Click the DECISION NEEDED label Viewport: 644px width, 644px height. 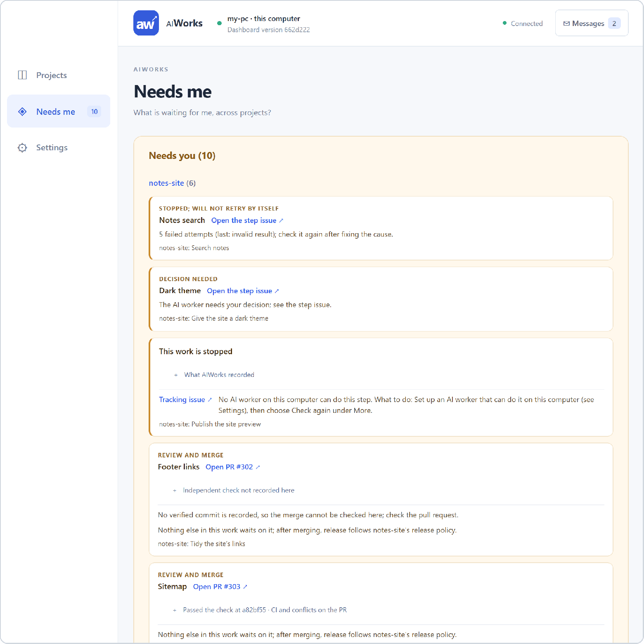188,279
